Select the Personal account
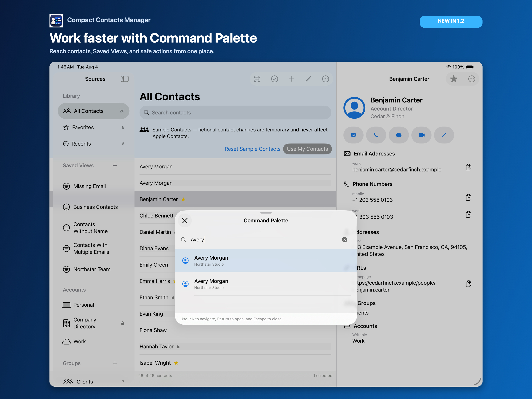Screen dimensions: 532x399 point(93,305)
